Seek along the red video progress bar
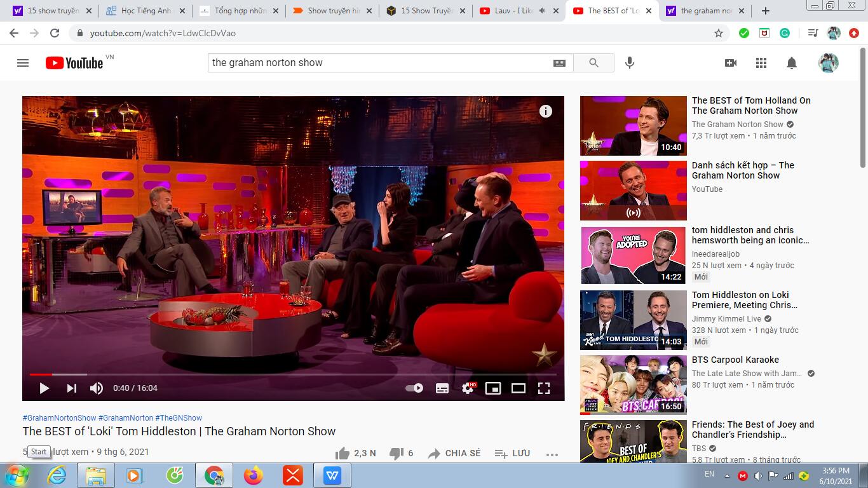The width and height of the screenshot is (868, 488). pyautogui.click(x=293, y=374)
